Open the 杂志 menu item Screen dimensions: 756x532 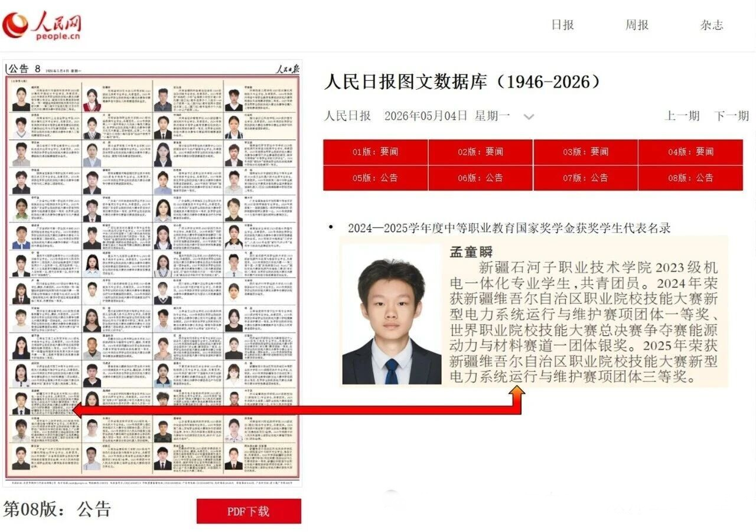[712, 25]
